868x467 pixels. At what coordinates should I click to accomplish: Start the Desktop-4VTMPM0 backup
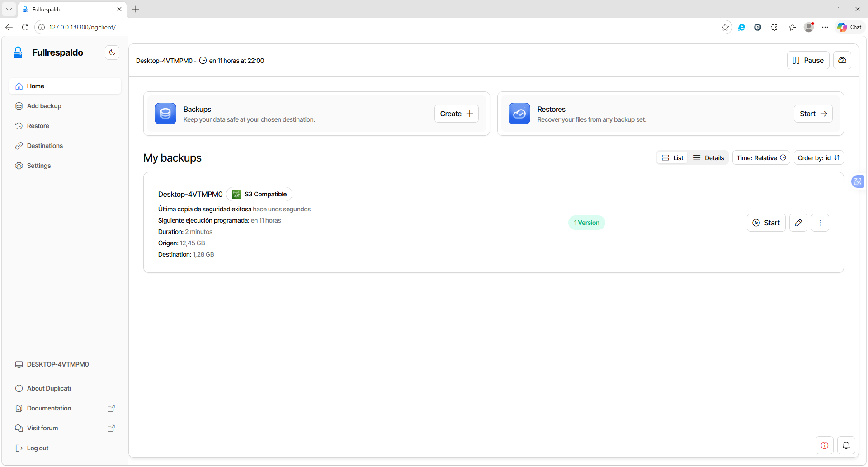coord(766,223)
